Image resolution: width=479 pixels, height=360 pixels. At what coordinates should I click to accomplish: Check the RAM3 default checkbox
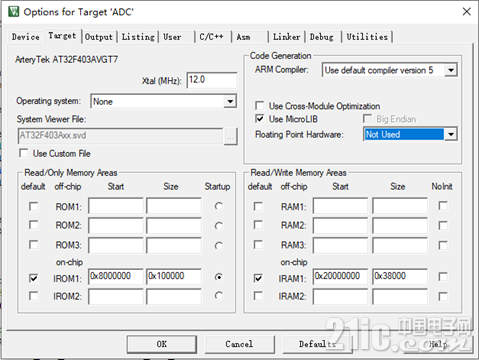coord(258,245)
